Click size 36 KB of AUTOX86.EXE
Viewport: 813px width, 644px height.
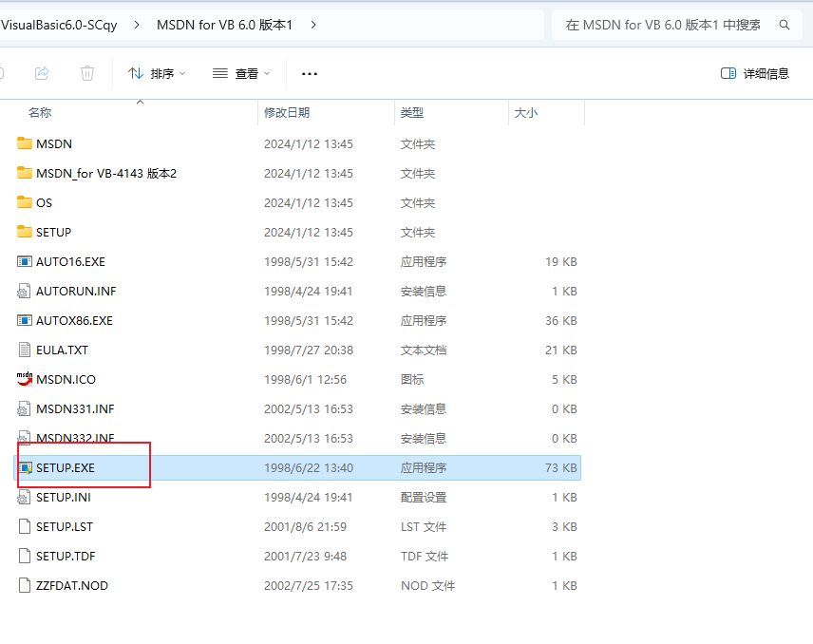pyautogui.click(x=561, y=320)
